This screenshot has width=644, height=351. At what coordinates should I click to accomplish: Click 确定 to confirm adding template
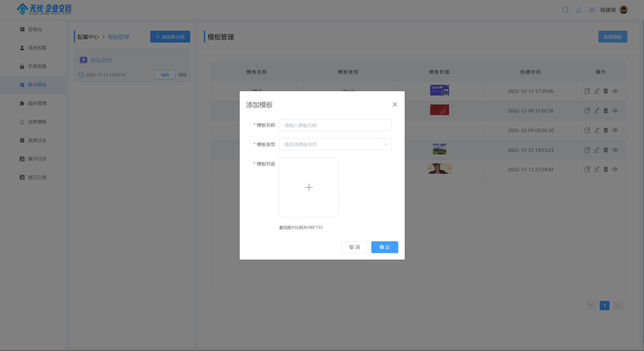385,247
